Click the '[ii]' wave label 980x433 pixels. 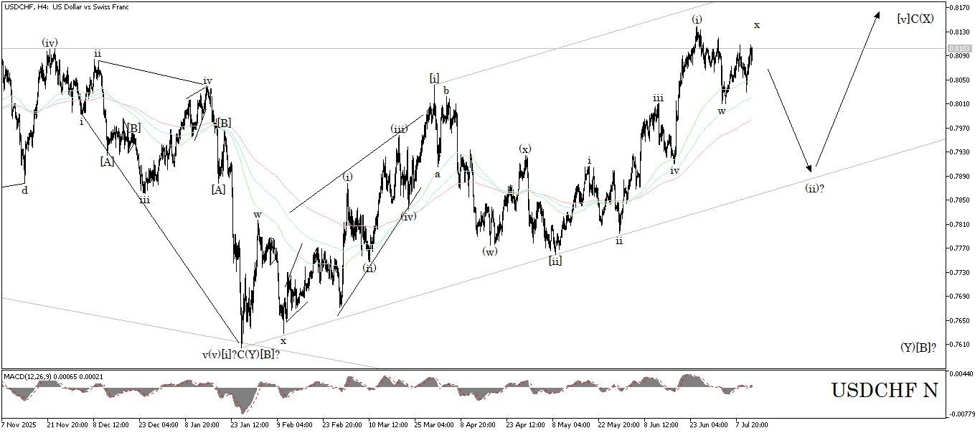pyautogui.click(x=555, y=261)
